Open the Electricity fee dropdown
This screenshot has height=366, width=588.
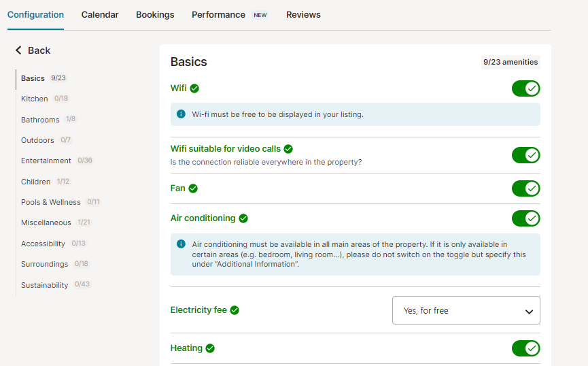[x=466, y=310]
